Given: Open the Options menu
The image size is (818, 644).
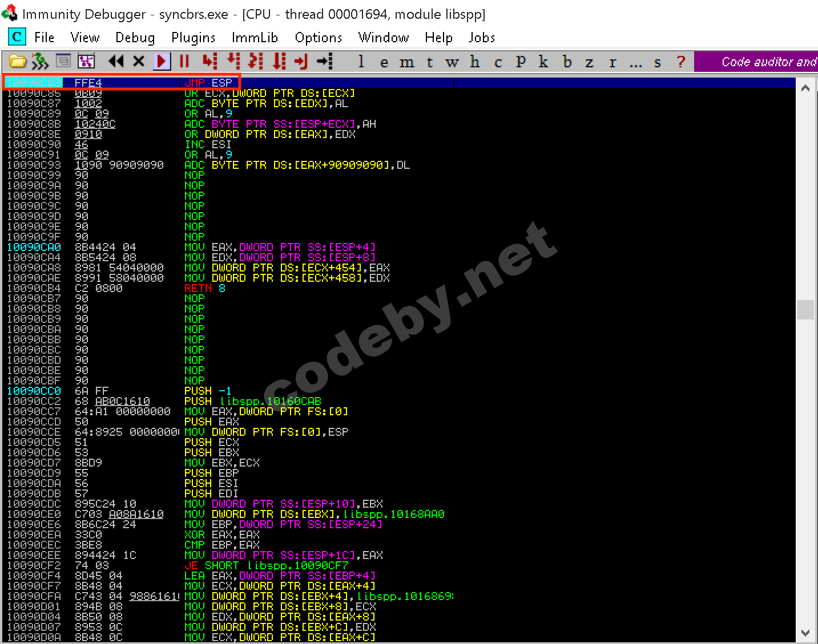Looking at the screenshot, I should click(319, 38).
